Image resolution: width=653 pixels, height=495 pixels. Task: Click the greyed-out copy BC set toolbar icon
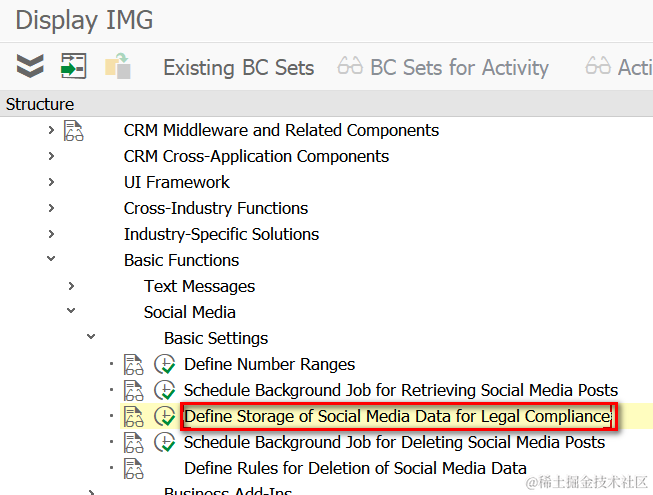coord(117,66)
